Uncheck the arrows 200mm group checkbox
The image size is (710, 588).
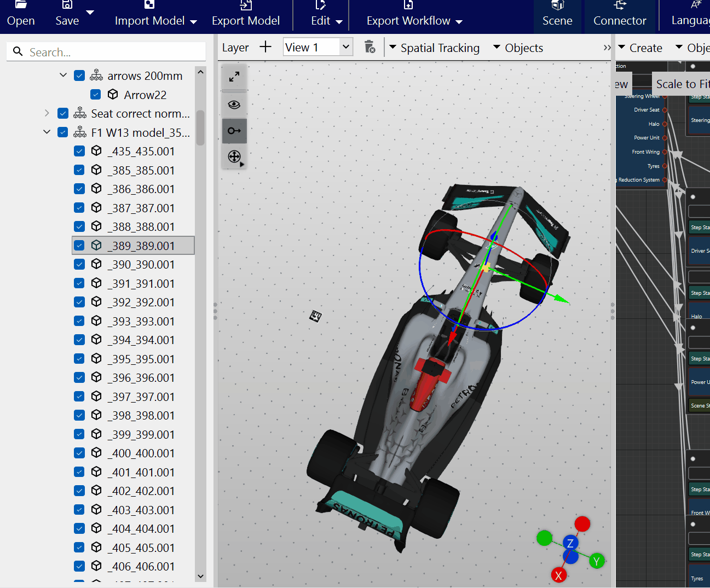tap(79, 75)
